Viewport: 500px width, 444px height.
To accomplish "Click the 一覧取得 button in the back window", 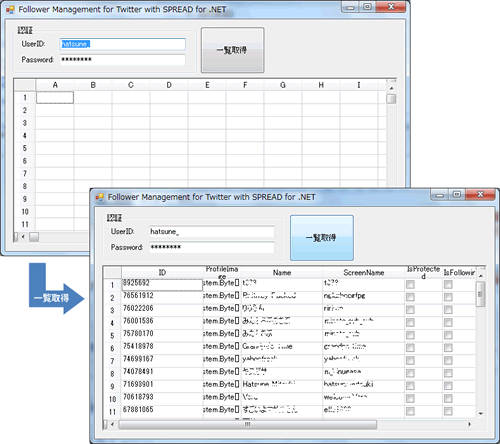I will tap(232, 50).
